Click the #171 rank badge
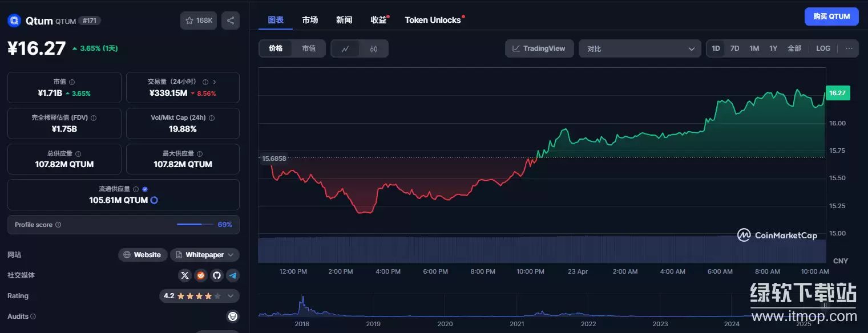 click(90, 21)
